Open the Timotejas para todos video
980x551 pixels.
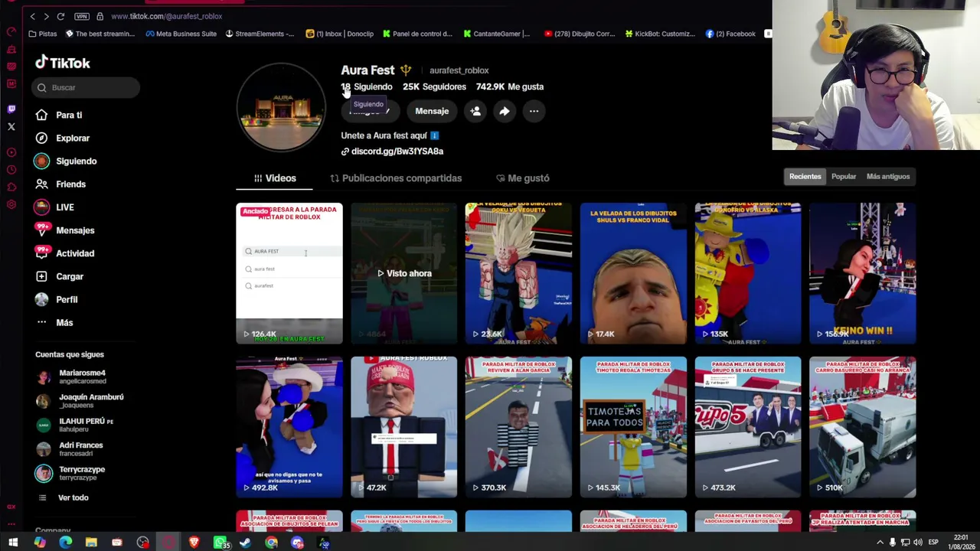click(x=633, y=427)
